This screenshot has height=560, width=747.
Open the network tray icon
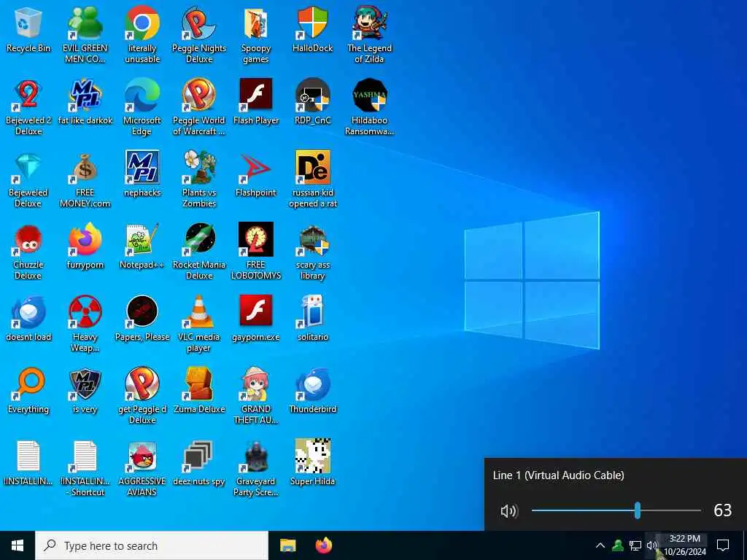click(x=635, y=545)
